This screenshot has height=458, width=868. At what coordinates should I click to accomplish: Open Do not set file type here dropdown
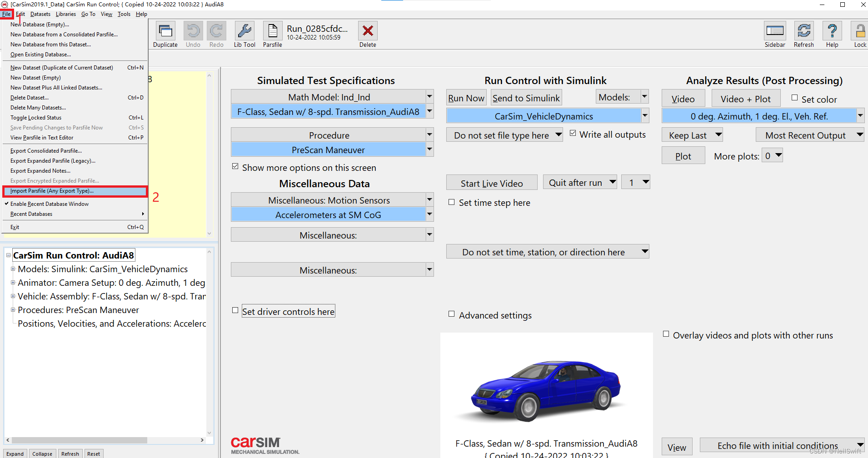(505, 135)
